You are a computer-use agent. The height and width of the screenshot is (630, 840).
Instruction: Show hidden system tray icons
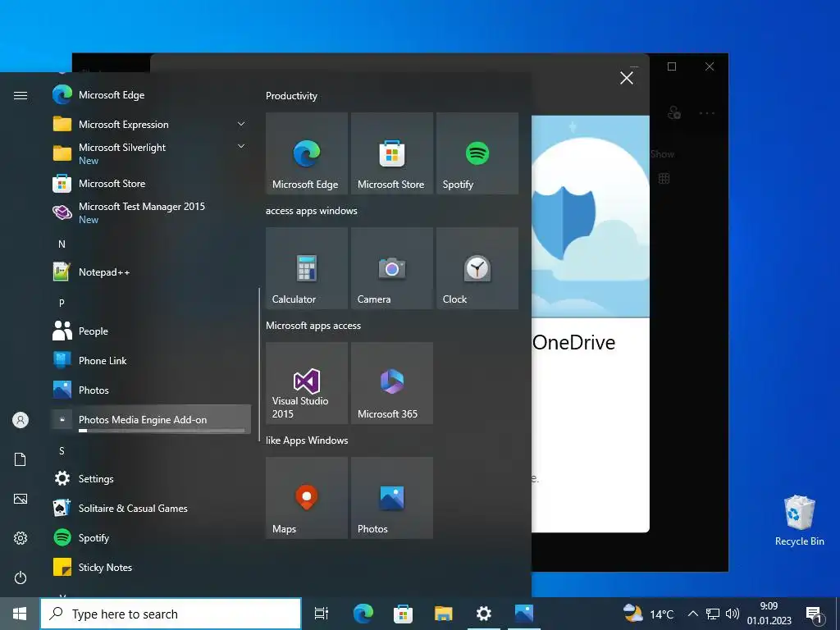click(692, 614)
